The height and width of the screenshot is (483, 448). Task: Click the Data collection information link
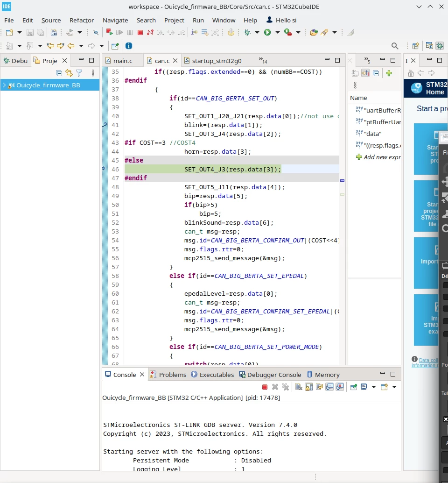425,363
